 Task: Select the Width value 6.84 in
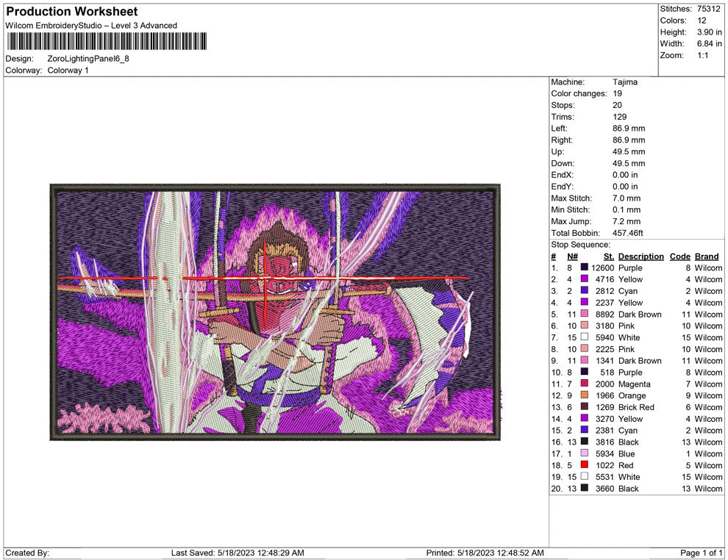click(x=709, y=43)
